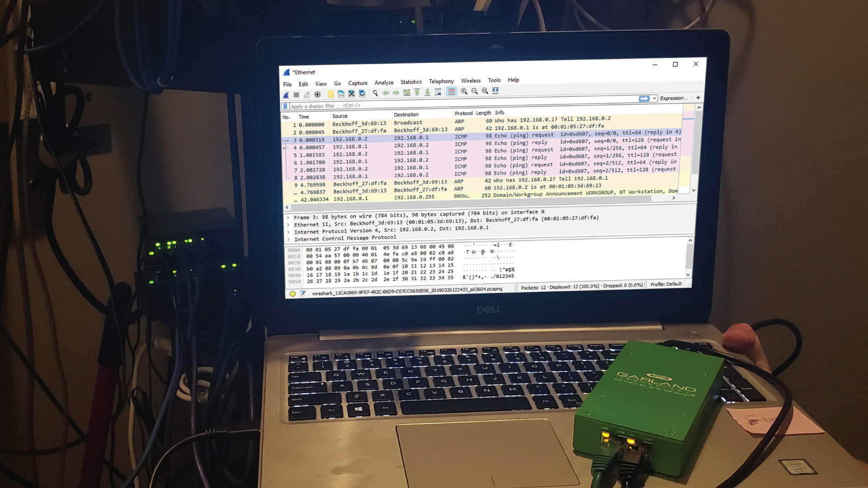Expand Internet Control Message Protocol details

pyautogui.click(x=288, y=239)
